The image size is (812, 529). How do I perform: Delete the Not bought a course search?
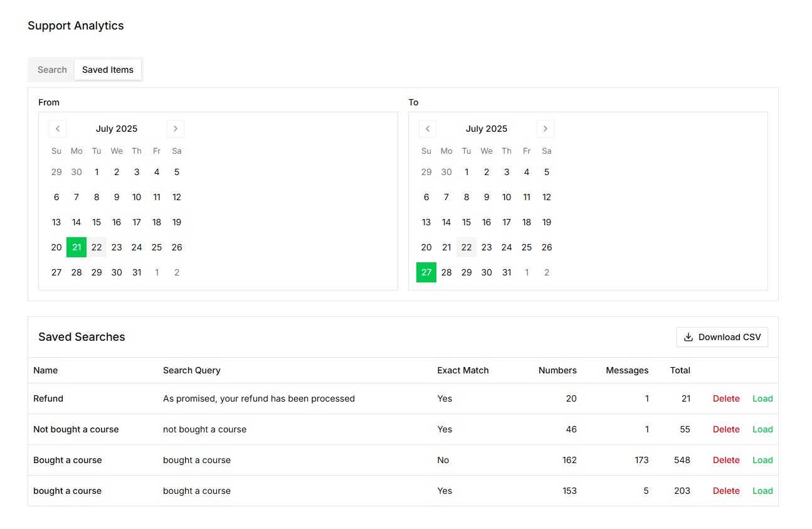(x=726, y=429)
